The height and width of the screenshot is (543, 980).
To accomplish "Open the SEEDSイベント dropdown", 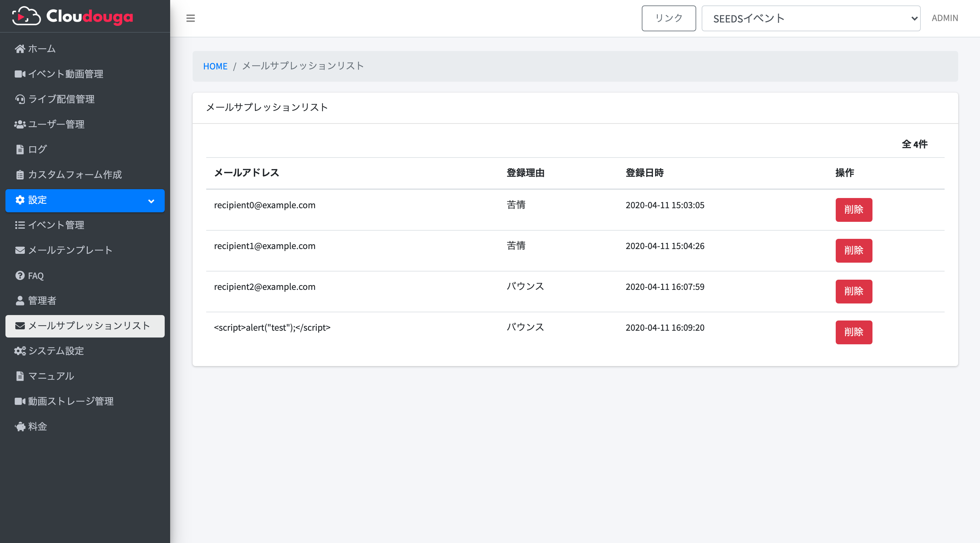I will 811,18.
